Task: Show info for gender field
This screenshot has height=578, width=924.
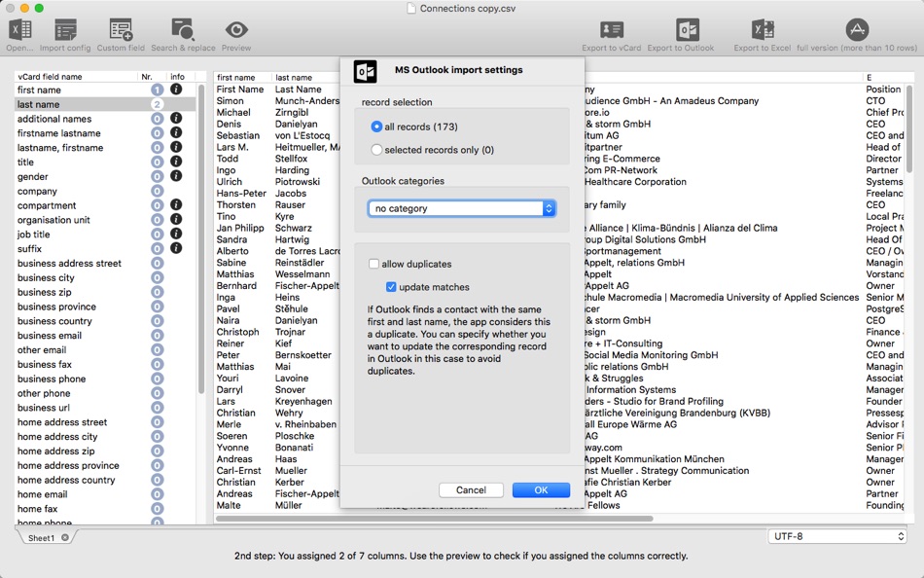Action: point(176,176)
